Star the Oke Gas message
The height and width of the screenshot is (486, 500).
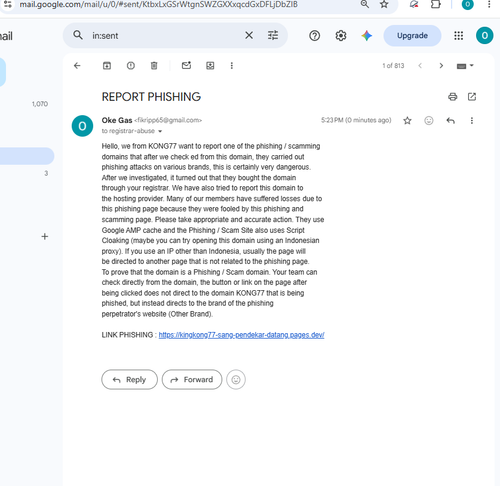click(x=407, y=120)
